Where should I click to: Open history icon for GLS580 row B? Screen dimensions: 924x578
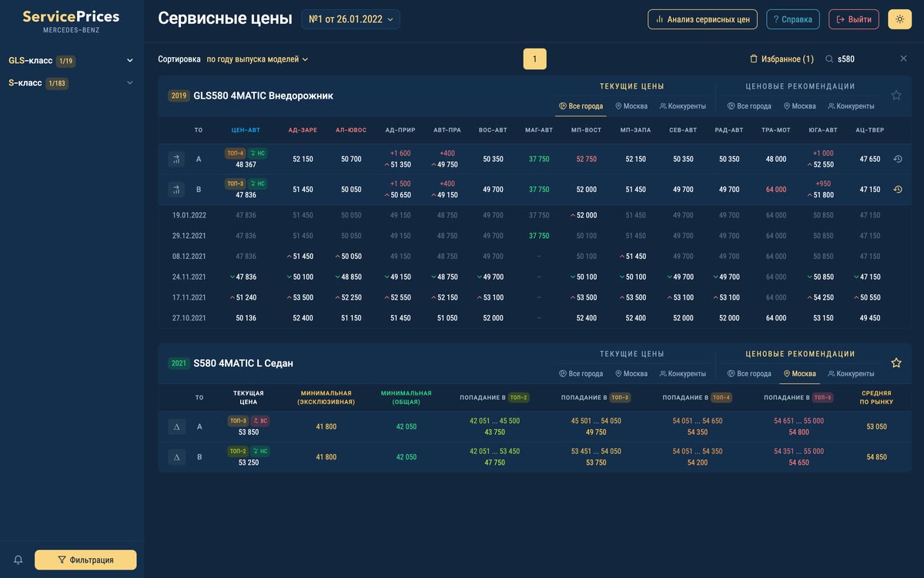[x=898, y=189]
